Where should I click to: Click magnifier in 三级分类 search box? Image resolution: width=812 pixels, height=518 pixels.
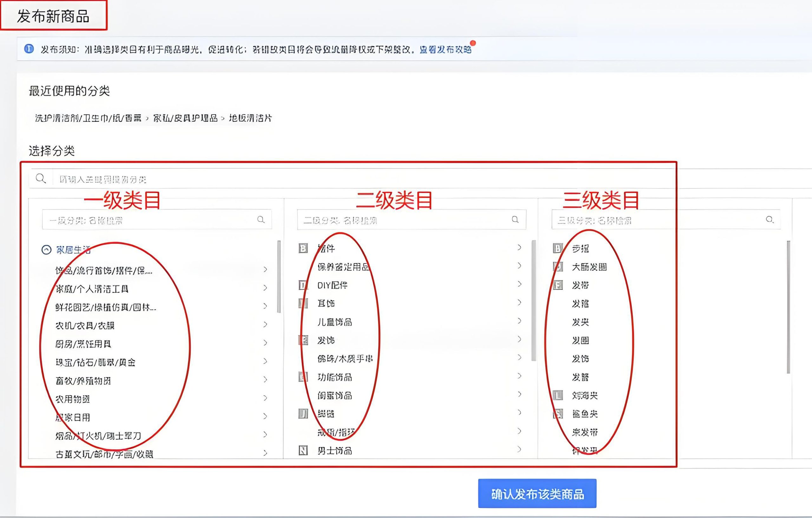click(x=769, y=220)
